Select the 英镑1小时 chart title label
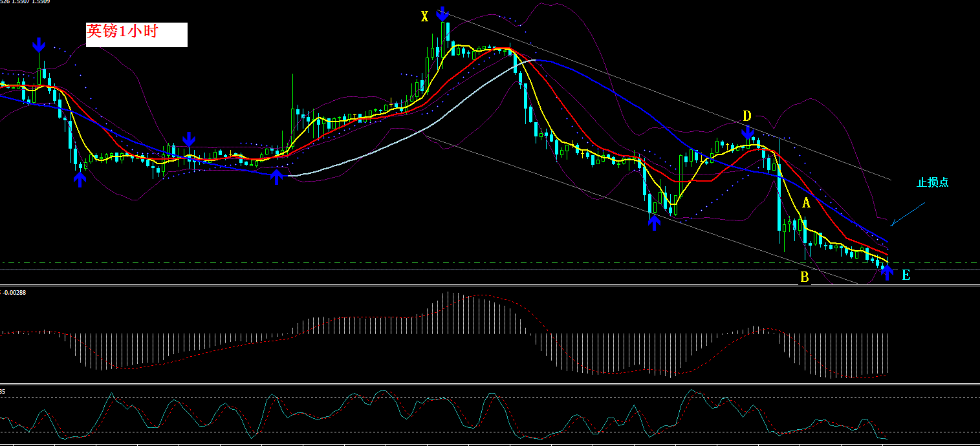Viewport: 980px width, 446px height. 136,35
